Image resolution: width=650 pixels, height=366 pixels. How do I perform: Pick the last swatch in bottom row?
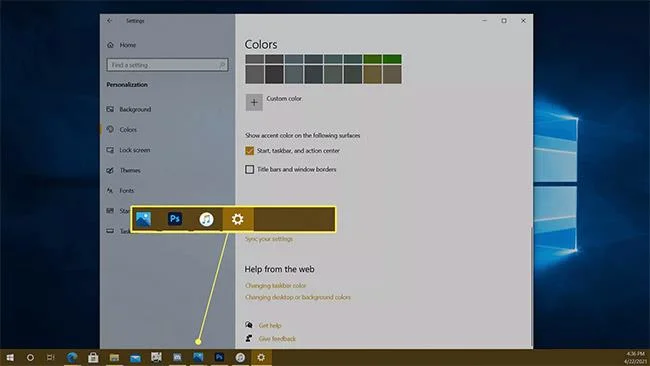[392, 75]
